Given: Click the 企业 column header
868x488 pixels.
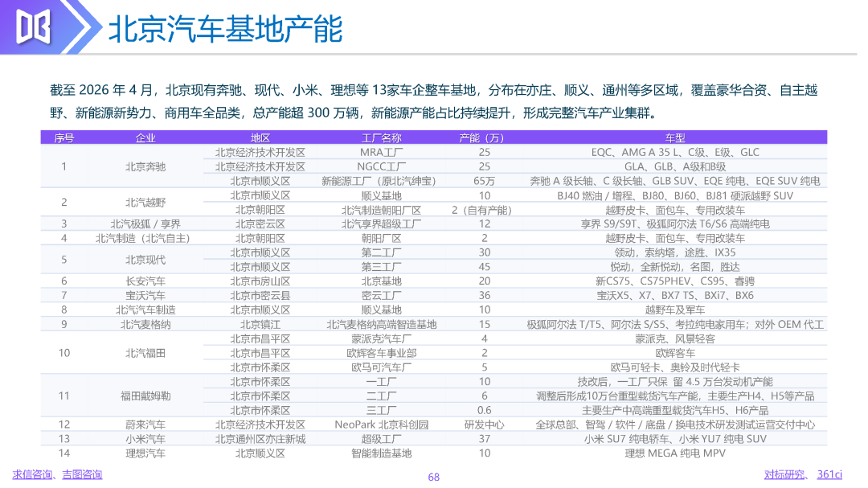Looking at the screenshot, I should pos(145,138).
